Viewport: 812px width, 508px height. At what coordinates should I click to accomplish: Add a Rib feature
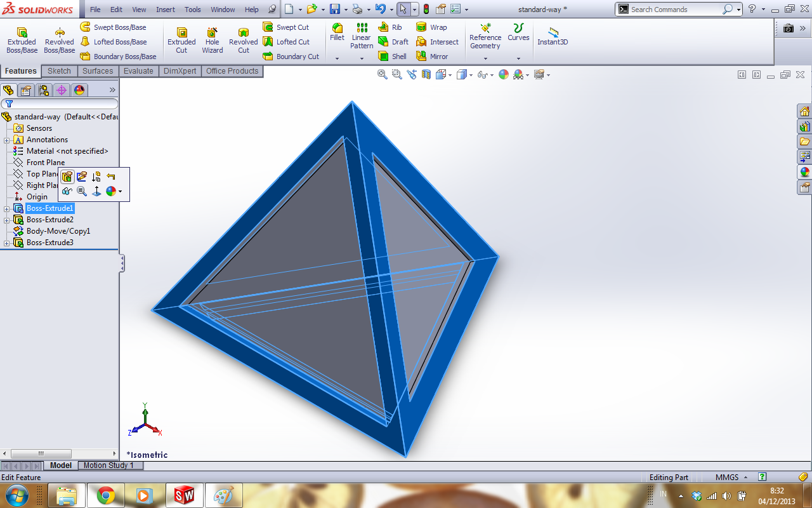click(390, 27)
